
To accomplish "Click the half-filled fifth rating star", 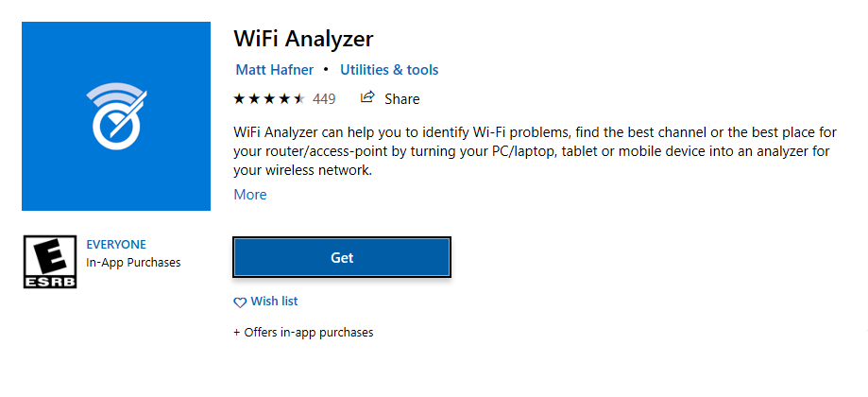I will click(299, 99).
